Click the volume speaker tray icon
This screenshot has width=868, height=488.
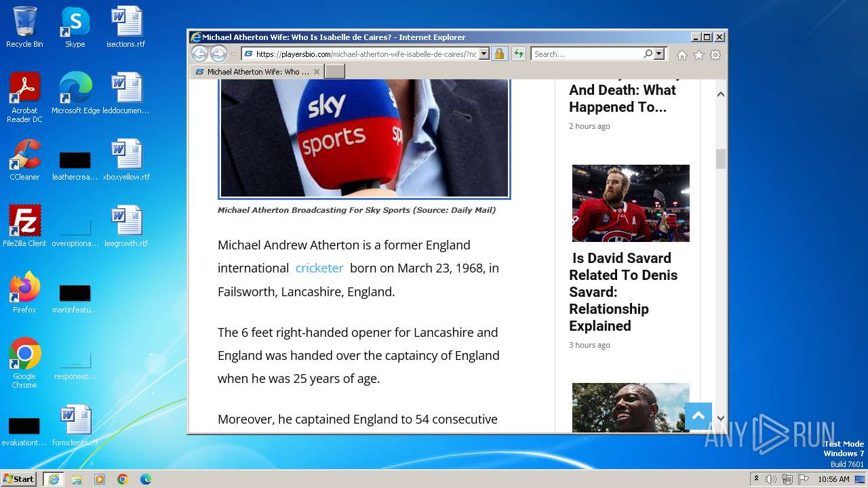click(x=771, y=479)
